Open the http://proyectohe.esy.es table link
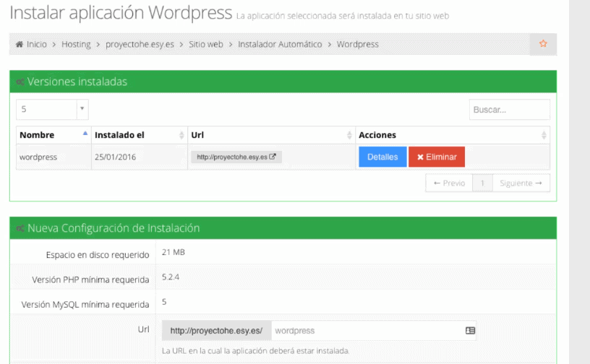 [x=236, y=157]
